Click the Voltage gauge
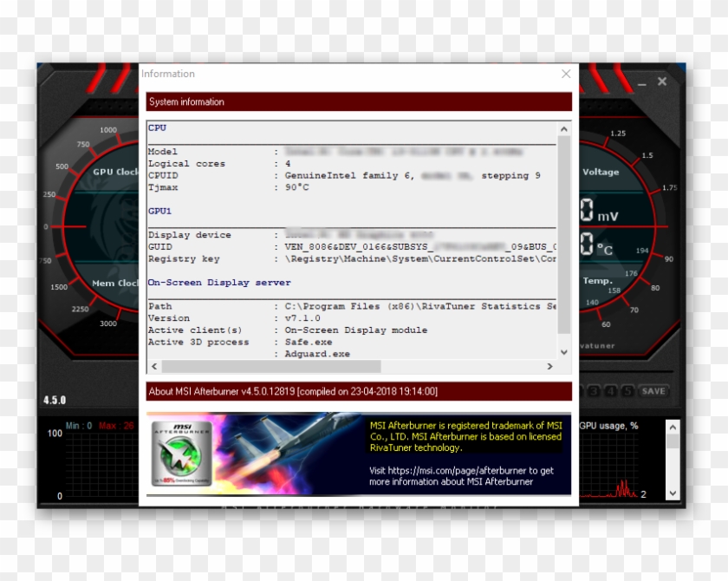 tap(601, 172)
